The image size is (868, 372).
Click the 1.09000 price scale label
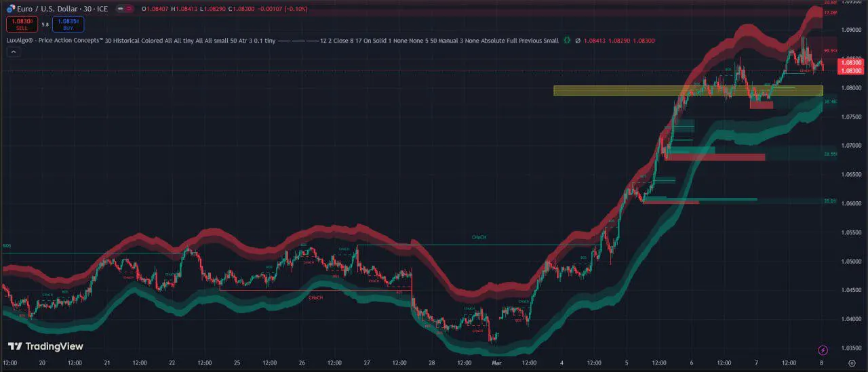coord(852,30)
